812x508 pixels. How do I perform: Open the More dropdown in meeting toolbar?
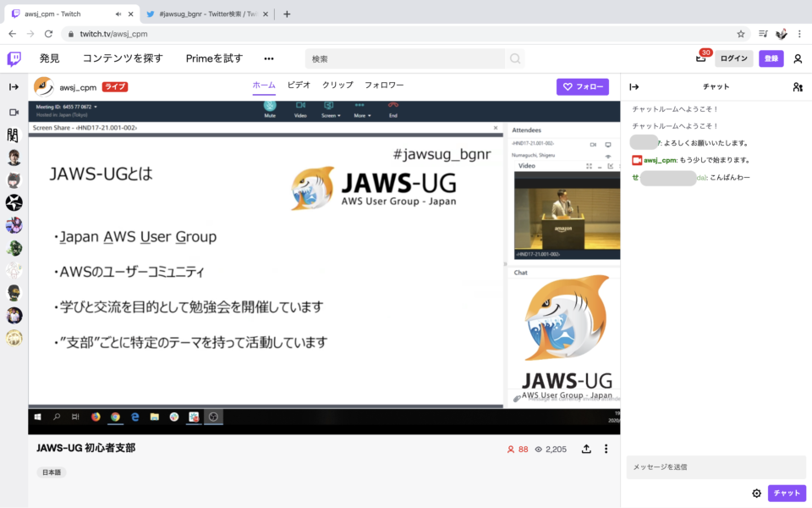click(x=362, y=109)
